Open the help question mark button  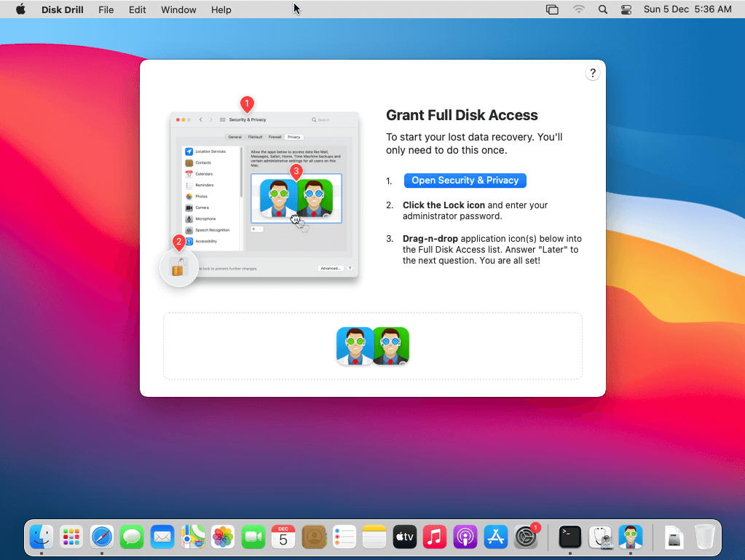(592, 73)
